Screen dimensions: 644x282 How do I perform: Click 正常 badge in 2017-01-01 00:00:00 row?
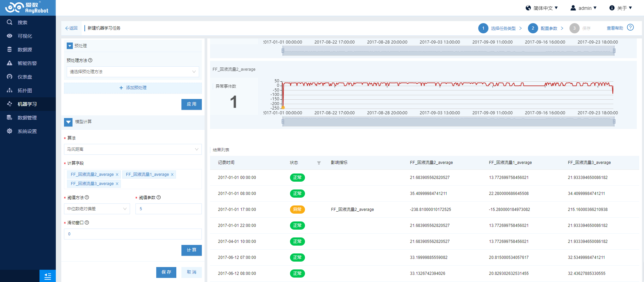pyautogui.click(x=297, y=178)
